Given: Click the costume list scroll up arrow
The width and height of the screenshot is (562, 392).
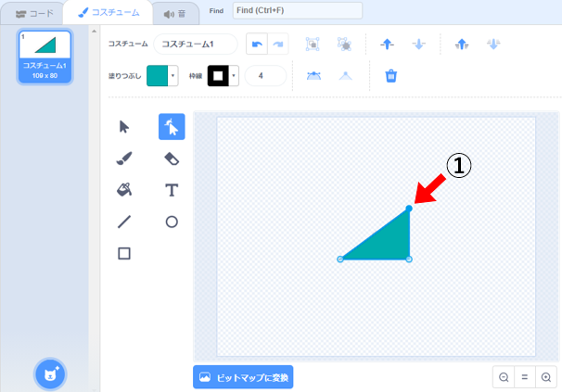Looking at the screenshot, I should [x=94, y=32].
